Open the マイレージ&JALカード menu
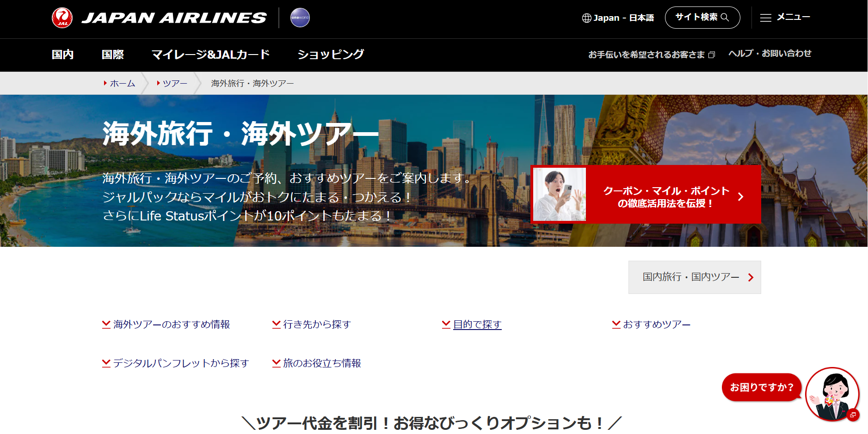Viewport: 868px width, 434px height. (210, 55)
